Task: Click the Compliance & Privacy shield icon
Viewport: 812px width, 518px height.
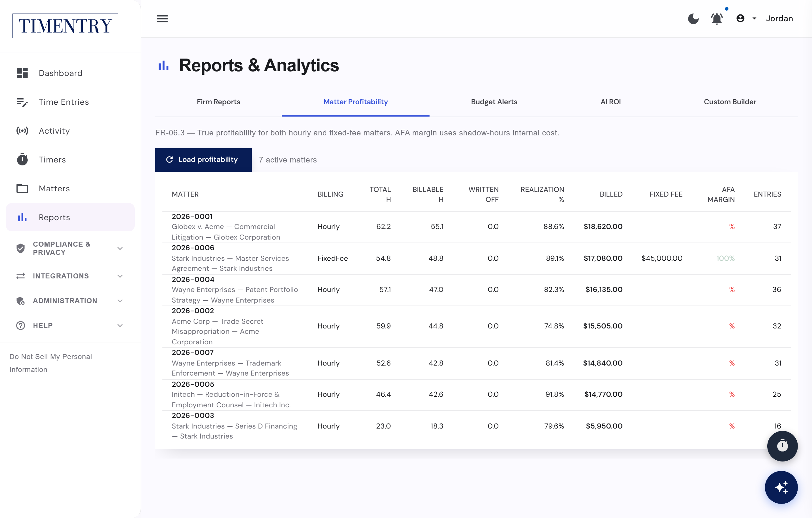Action: pyautogui.click(x=21, y=248)
